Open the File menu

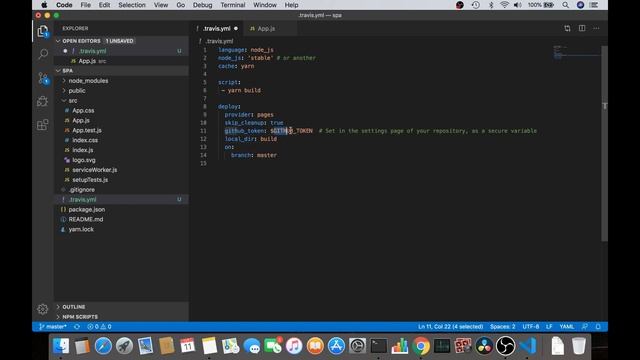[86, 5]
